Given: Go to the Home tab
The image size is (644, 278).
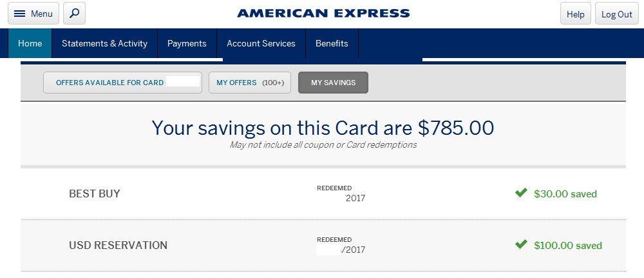Looking at the screenshot, I should click(30, 44).
